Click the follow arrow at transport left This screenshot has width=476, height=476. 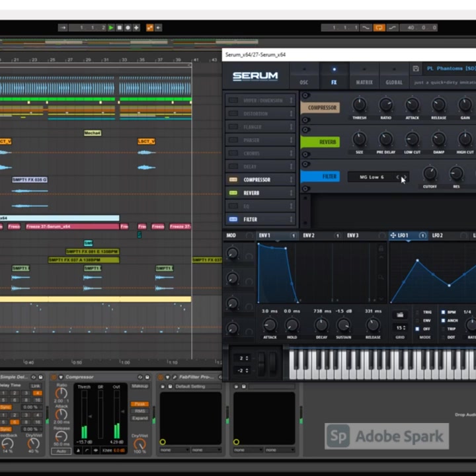click(63, 28)
